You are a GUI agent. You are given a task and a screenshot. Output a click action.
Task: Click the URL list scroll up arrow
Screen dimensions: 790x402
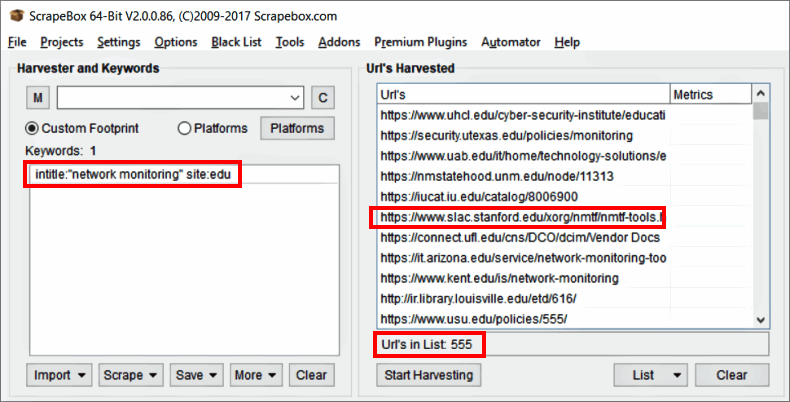761,93
